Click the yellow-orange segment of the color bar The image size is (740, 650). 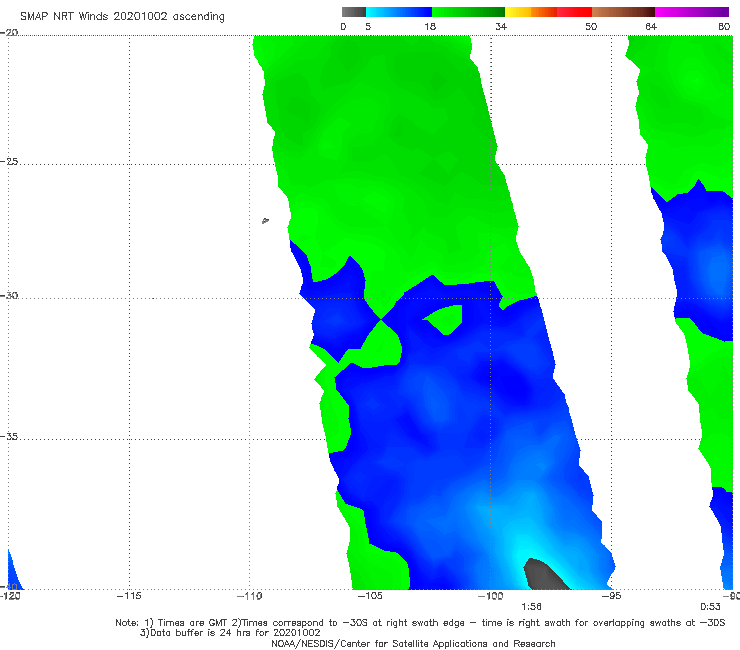tap(530, 12)
